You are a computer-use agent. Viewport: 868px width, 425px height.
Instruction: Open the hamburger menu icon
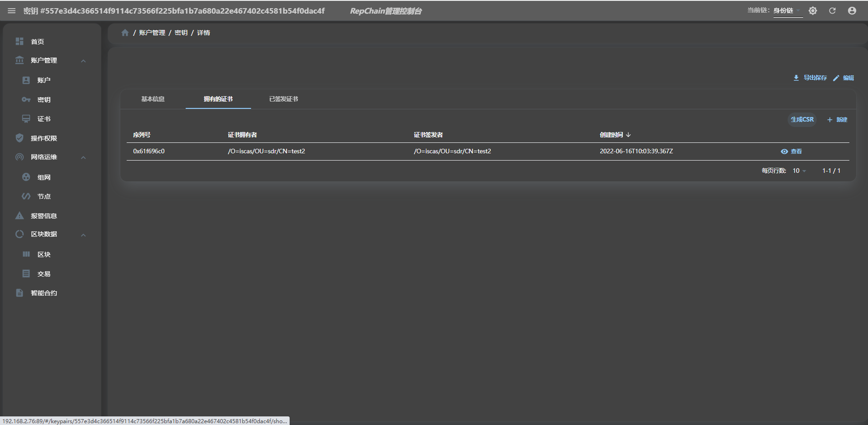pos(12,10)
